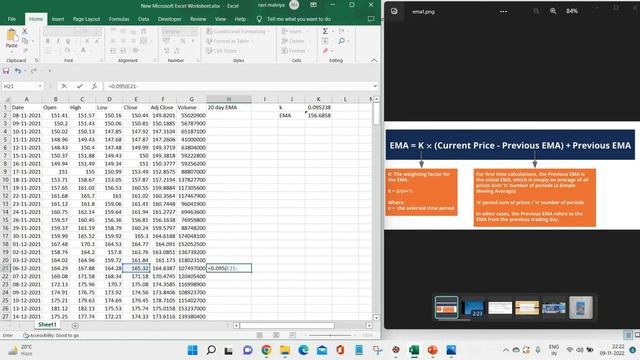Viewport: 640px width, 360px height.
Task: Open taskbar Search
Action: coord(211,350)
